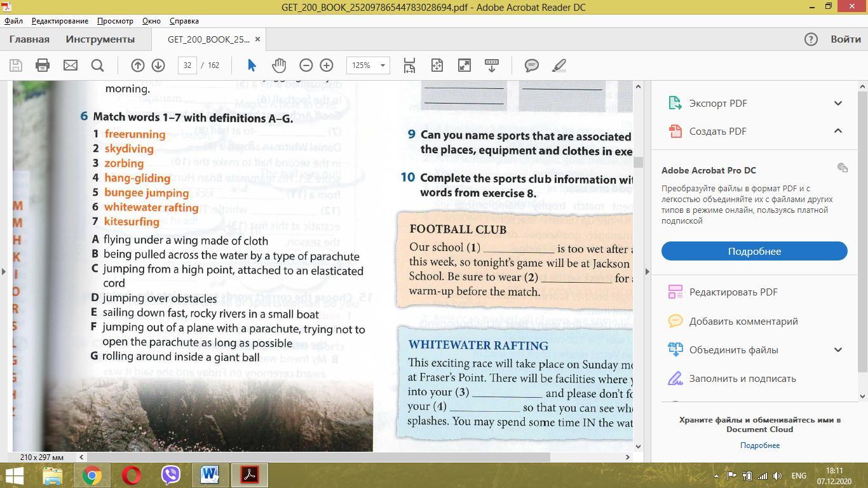Click the horizontal scrollbar left arrow
The height and width of the screenshot is (488, 868).
click(x=81, y=456)
